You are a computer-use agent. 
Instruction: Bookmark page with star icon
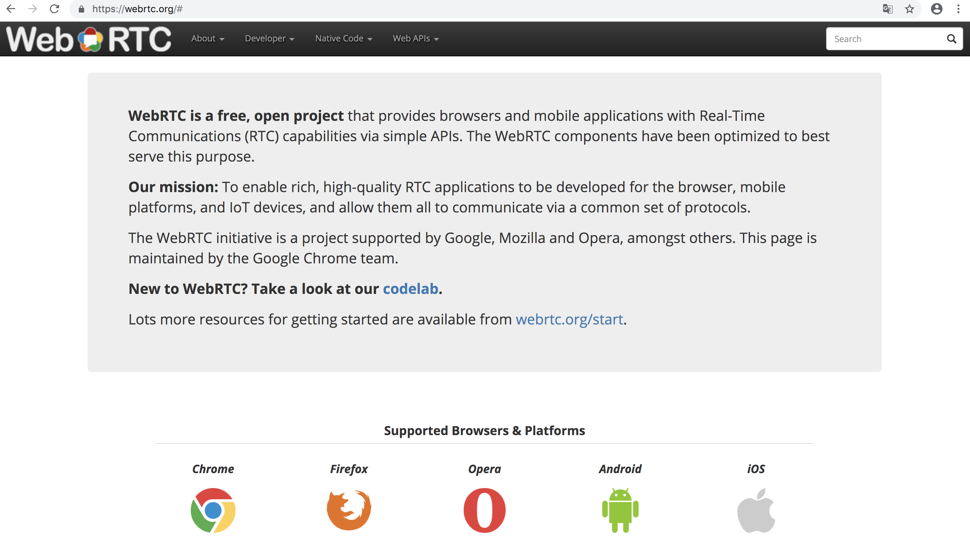click(909, 9)
